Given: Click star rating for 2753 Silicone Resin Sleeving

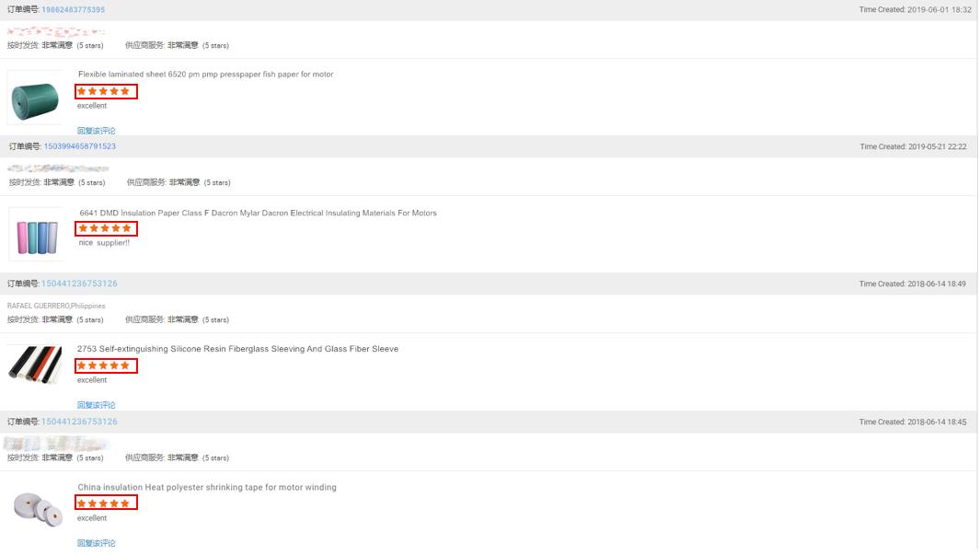Looking at the screenshot, I should click(106, 365).
